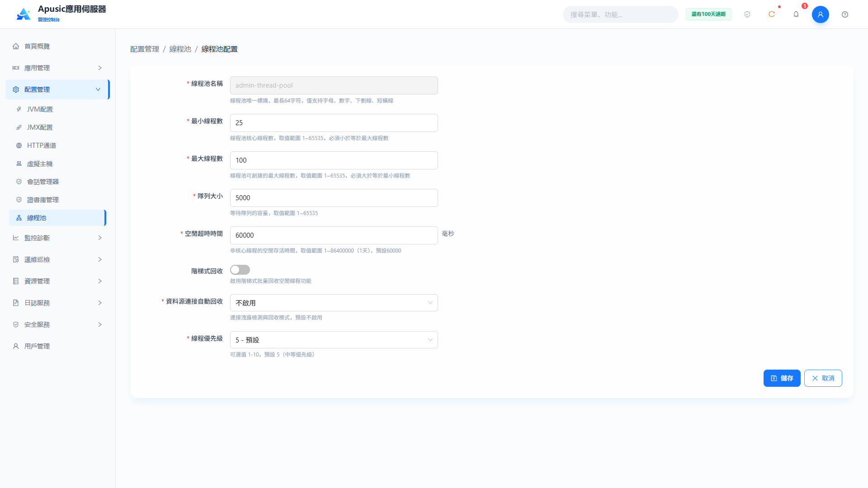
Task: Click the 儲存 save button
Action: tap(782, 378)
